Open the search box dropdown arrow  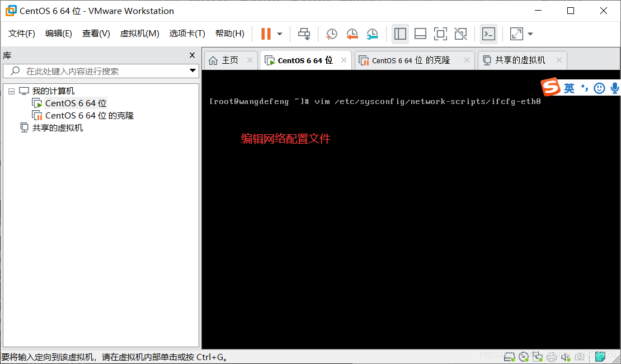[192, 71]
